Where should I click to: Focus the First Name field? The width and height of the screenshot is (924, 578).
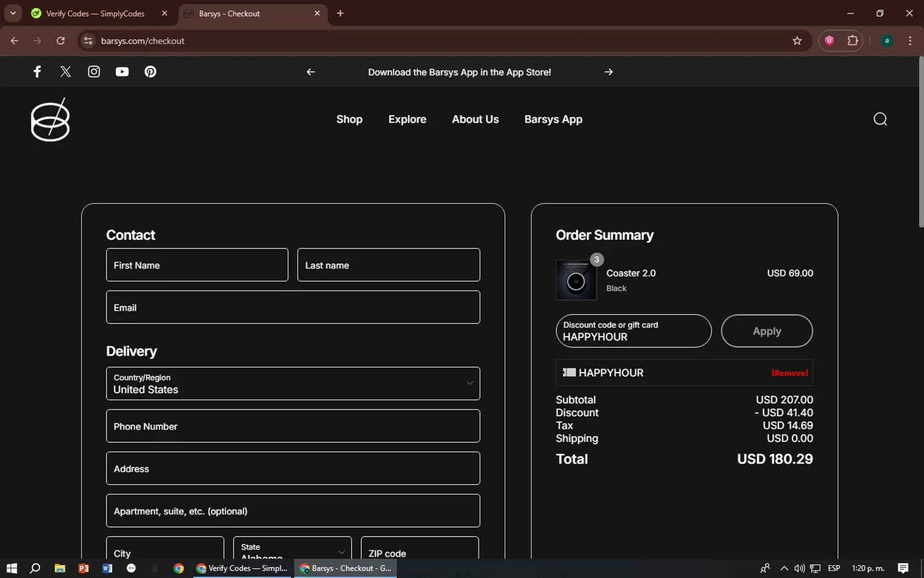coord(197,265)
